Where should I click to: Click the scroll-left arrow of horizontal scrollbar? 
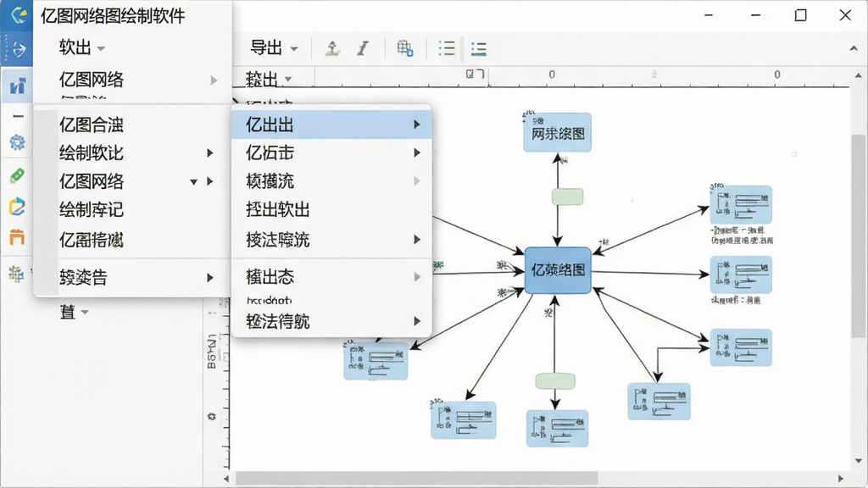point(226,479)
